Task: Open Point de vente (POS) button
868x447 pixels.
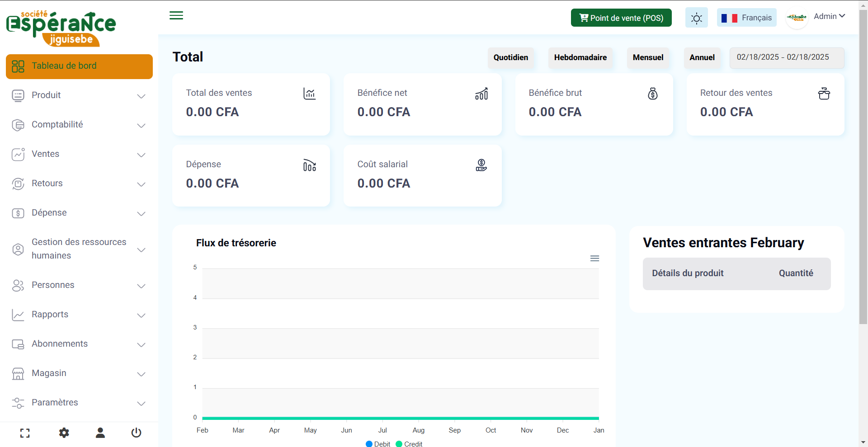Action: [621, 18]
